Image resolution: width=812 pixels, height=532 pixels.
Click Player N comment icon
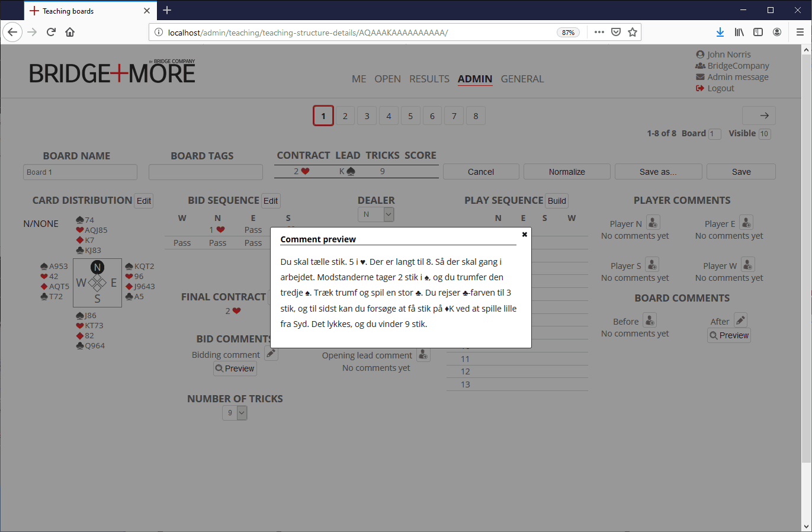click(653, 223)
